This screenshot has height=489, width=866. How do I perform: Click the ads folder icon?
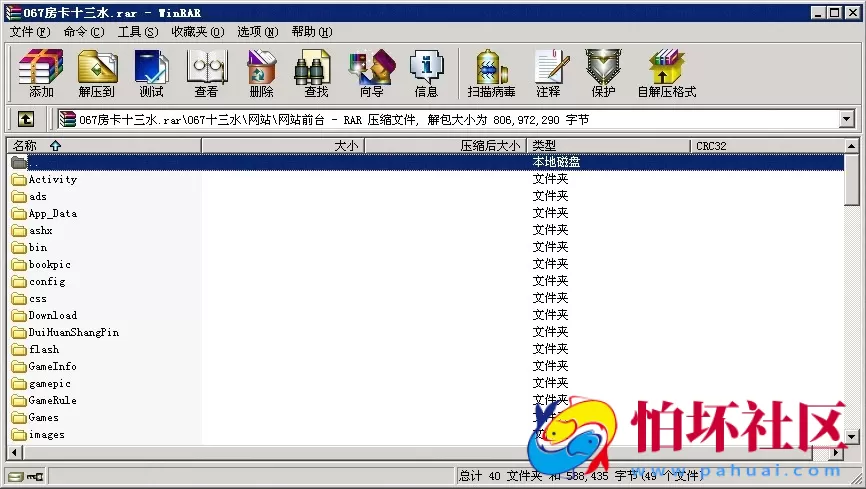pyautogui.click(x=19, y=197)
